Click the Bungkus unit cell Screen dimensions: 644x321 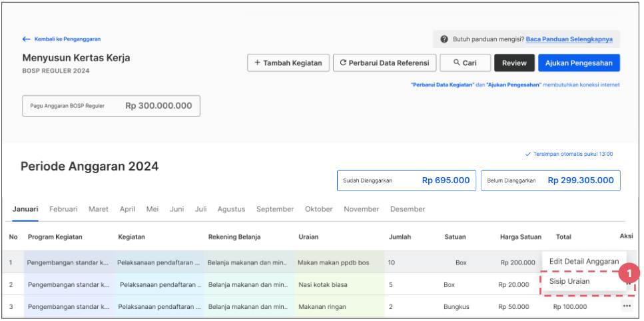[x=456, y=306]
